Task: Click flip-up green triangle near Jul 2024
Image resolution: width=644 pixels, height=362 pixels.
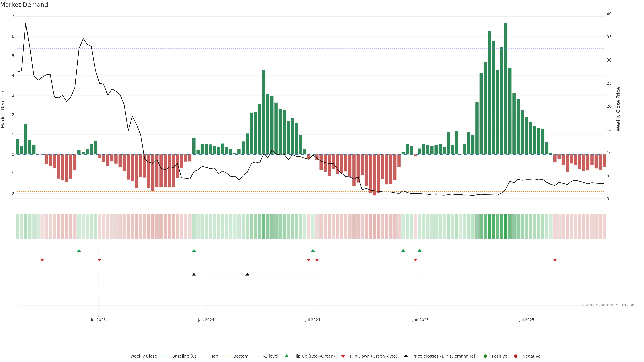Action: click(x=313, y=250)
